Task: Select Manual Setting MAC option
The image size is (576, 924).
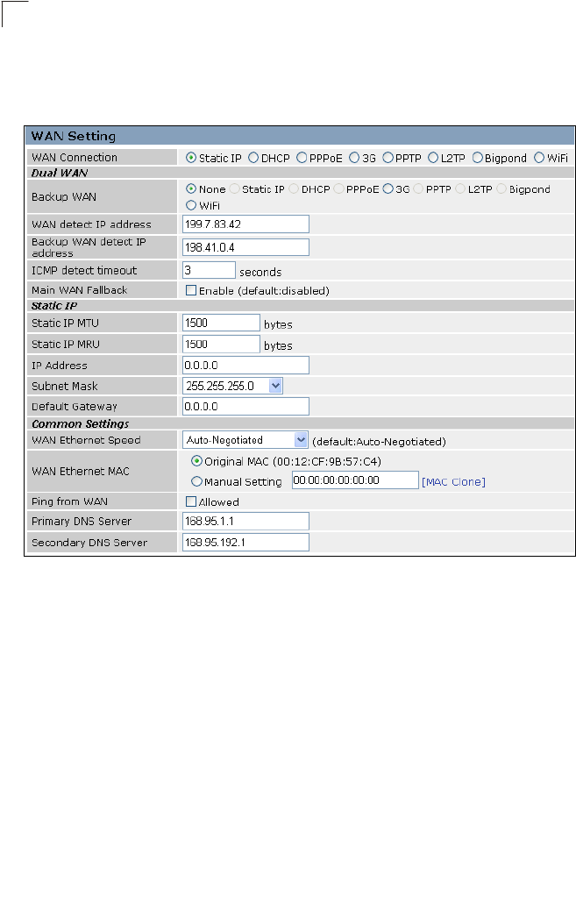Action: (197, 481)
